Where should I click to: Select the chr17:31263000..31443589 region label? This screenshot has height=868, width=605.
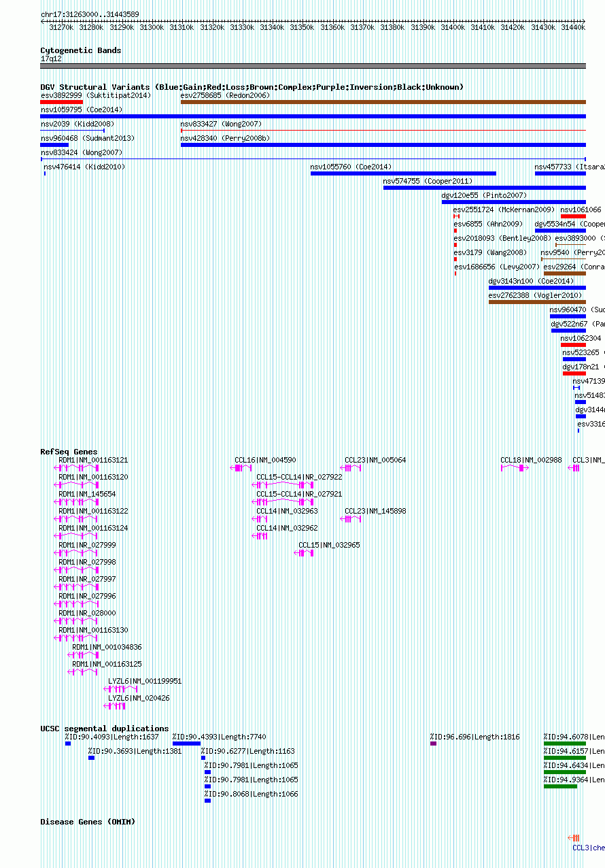click(x=90, y=14)
